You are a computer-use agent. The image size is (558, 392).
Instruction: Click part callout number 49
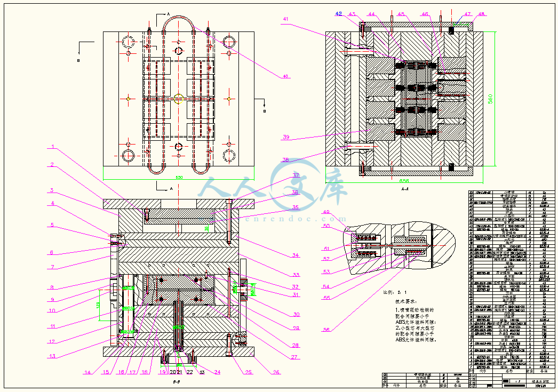coord(326,212)
